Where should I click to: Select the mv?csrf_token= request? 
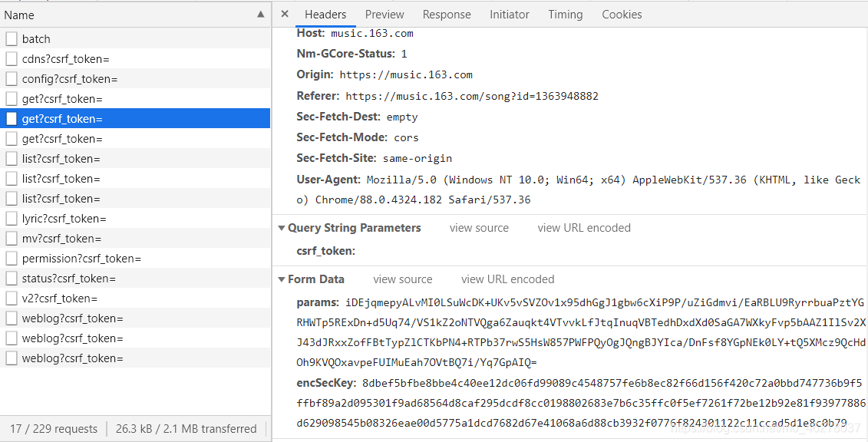[135, 239]
